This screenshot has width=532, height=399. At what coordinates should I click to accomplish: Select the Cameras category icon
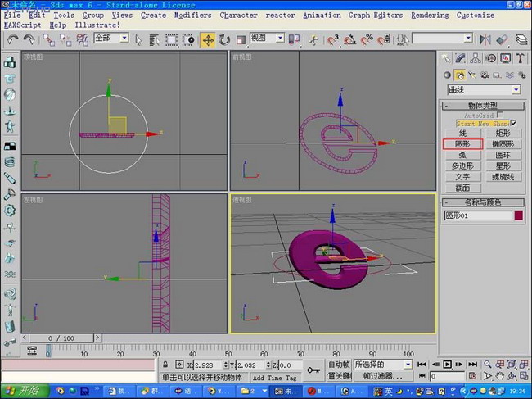pyautogui.click(x=485, y=75)
